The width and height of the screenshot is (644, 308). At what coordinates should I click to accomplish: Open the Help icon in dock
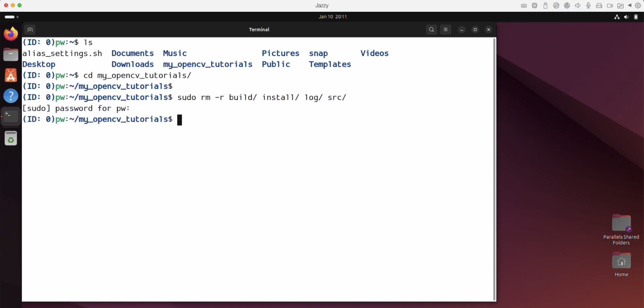click(x=11, y=96)
